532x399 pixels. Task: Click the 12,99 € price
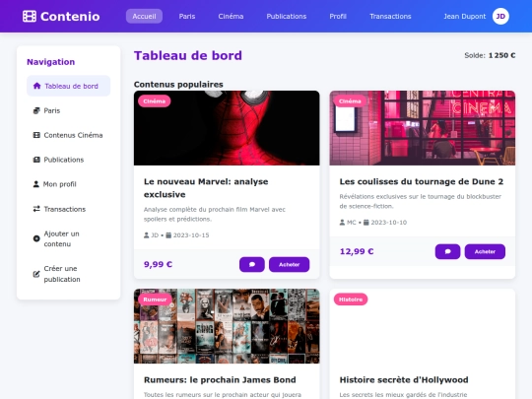coord(357,251)
